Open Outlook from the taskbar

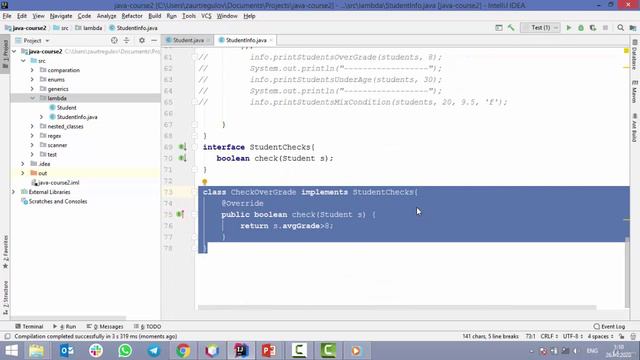pyautogui.click(x=67, y=351)
